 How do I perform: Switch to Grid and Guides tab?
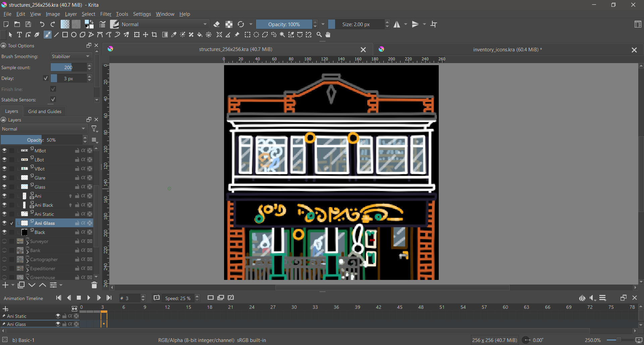[45, 111]
